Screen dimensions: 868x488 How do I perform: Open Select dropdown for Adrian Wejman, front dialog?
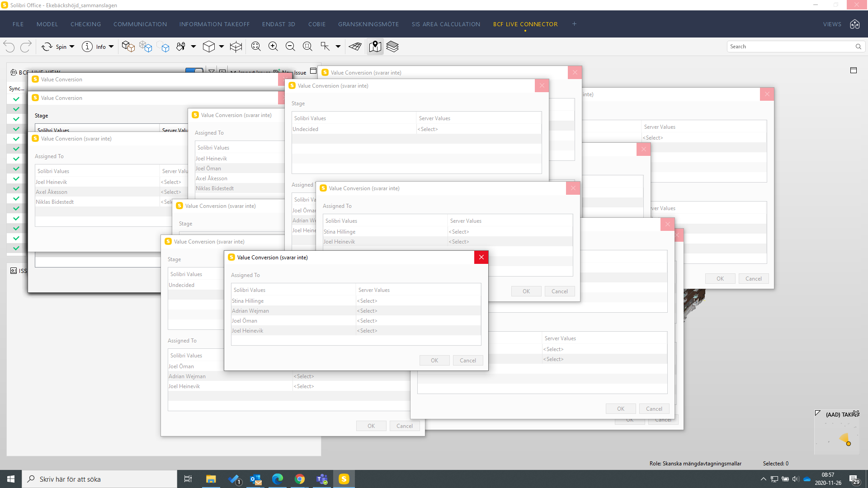pyautogui.click(x=418, y=311)
